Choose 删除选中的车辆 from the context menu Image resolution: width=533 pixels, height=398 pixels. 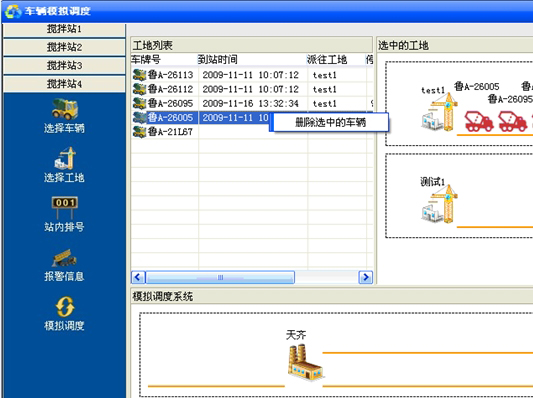(330, 122)
